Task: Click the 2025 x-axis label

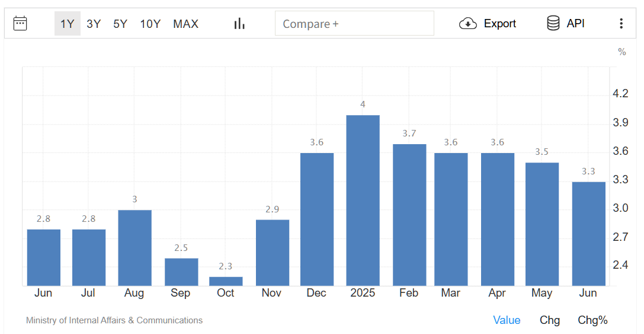Action: click(363, 293)
